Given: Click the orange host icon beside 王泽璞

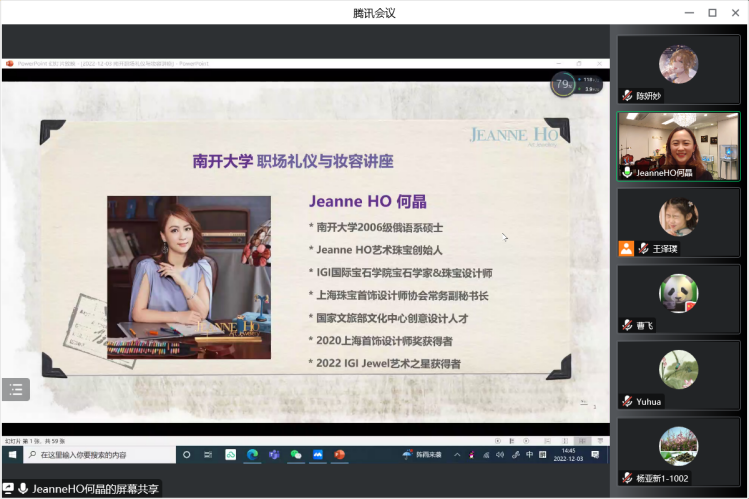Looking at the screenshot, I should [x=627, y=248].
